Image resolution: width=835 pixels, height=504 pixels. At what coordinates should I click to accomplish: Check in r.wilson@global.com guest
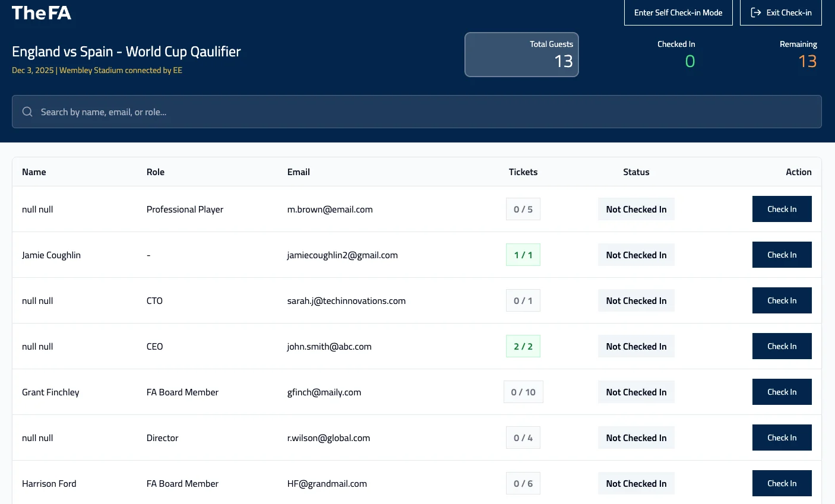782,438
